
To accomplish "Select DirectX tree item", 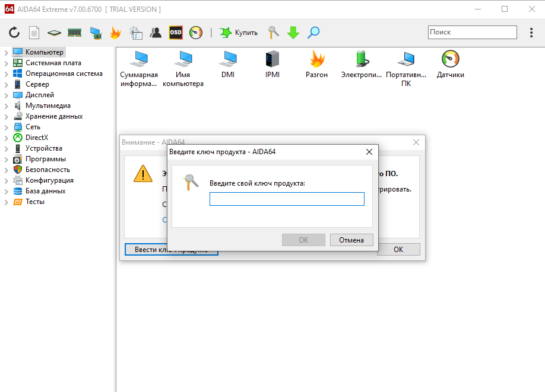I will (x=37, y=138).
